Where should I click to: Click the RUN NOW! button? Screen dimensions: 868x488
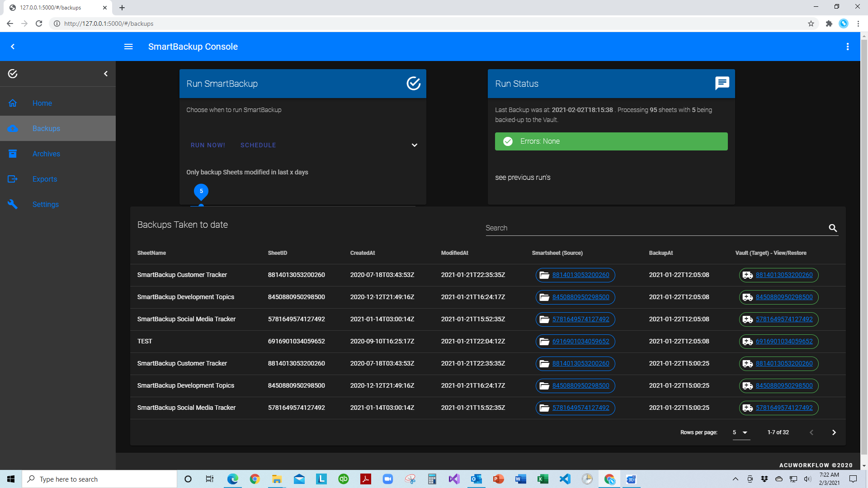tap(208, 145)
